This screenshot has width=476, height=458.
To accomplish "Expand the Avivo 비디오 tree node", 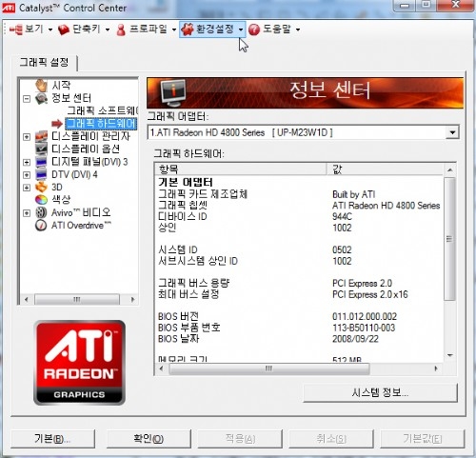I will tap(27, 212).
